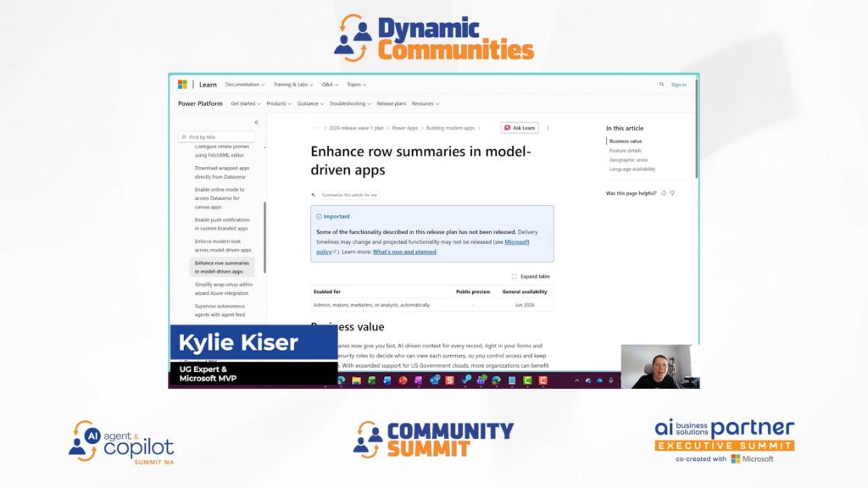Open Enable online mode to access Dataverse item

click(220, 198)
